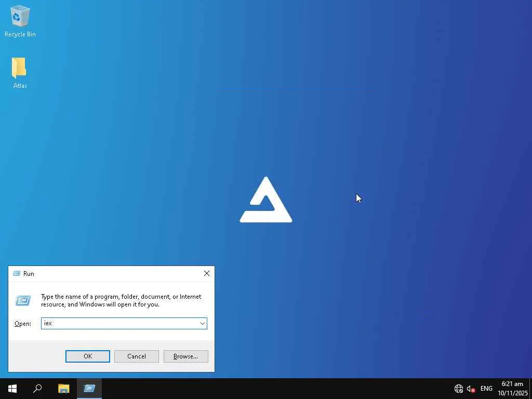532x399 pixels.
Task: Select the Run app taskbar button
Action: pyautogui.click(x=89, y=389)
